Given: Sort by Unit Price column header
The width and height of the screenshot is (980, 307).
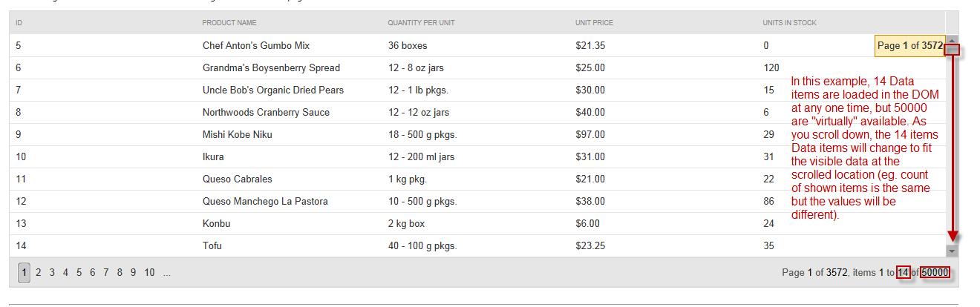Looking at the screenshot, I should point(594,23).
